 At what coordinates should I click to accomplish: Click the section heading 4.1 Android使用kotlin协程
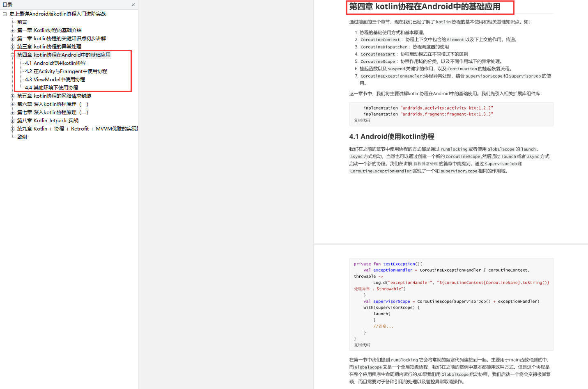click(x=392, y=137)
